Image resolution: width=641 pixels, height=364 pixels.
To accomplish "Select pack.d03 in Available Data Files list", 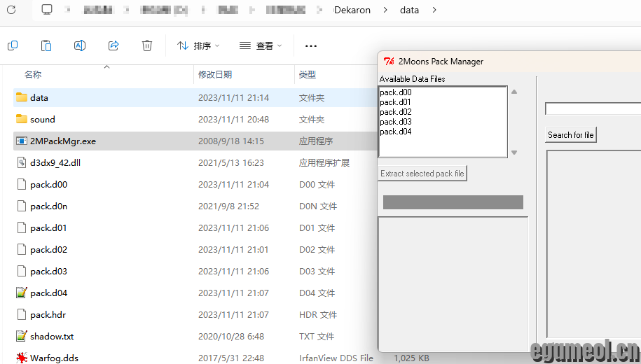I will pos(396,122).
